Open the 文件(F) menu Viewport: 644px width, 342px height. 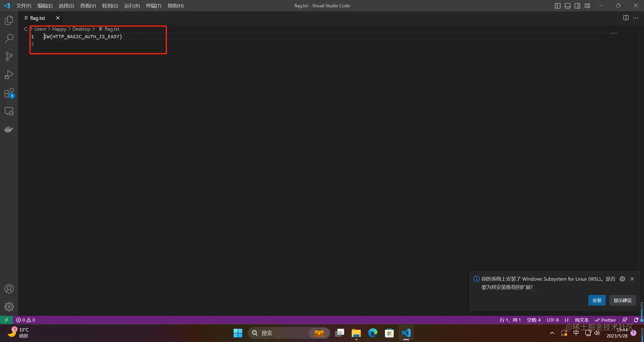click(x=24, y=6)
